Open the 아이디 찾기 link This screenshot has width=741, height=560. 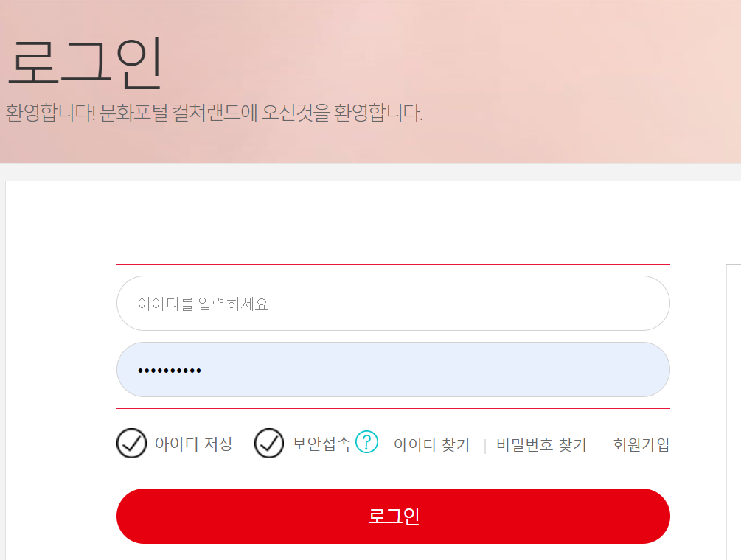(x=431, y=444)
